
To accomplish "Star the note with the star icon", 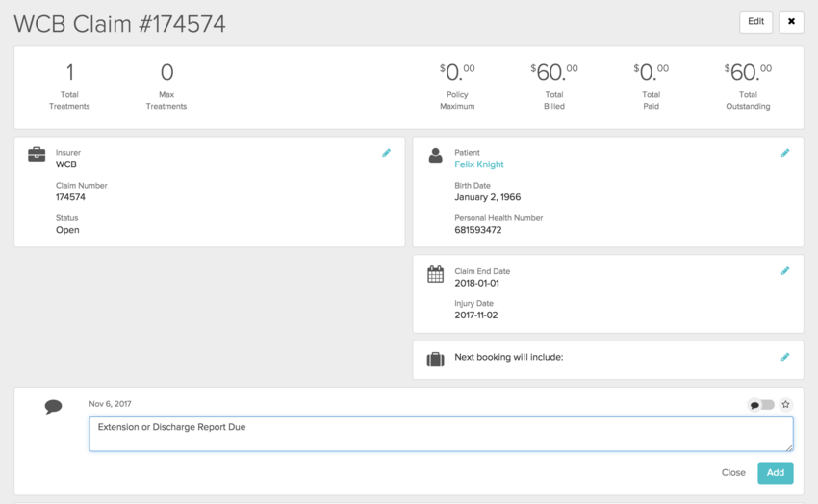I will coord(785,405).
